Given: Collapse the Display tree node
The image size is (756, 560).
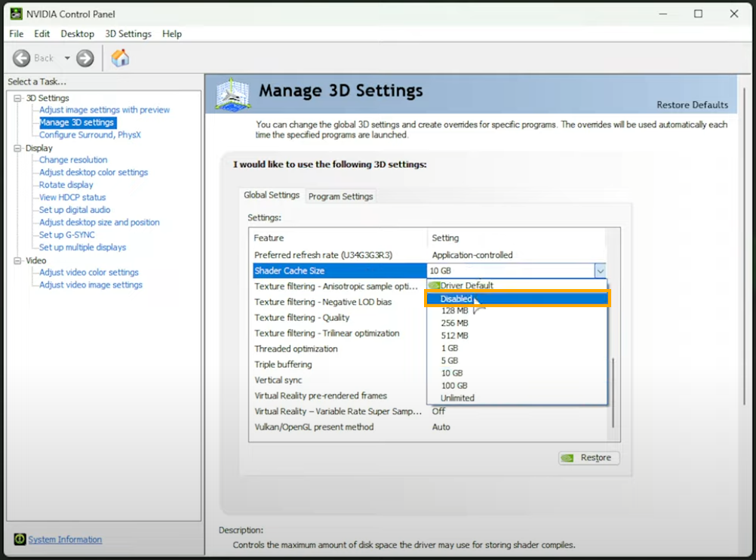Looking at the screenshot, I should [18, 148].
